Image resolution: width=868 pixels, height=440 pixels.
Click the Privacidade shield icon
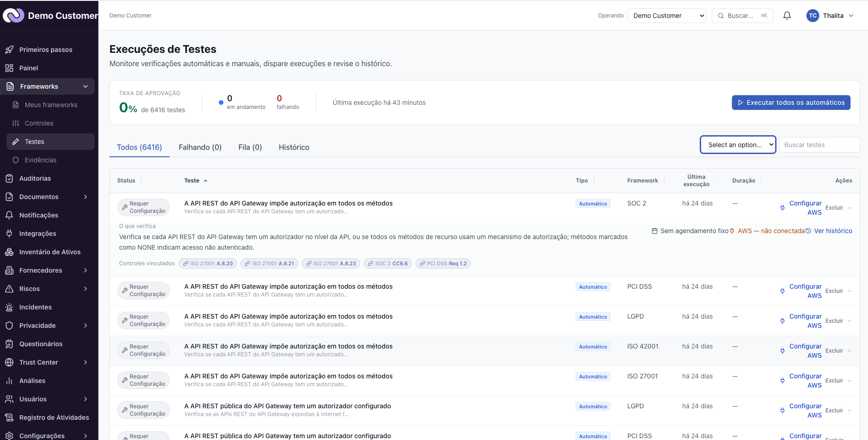pyautogui.click(x=9, y=326)
